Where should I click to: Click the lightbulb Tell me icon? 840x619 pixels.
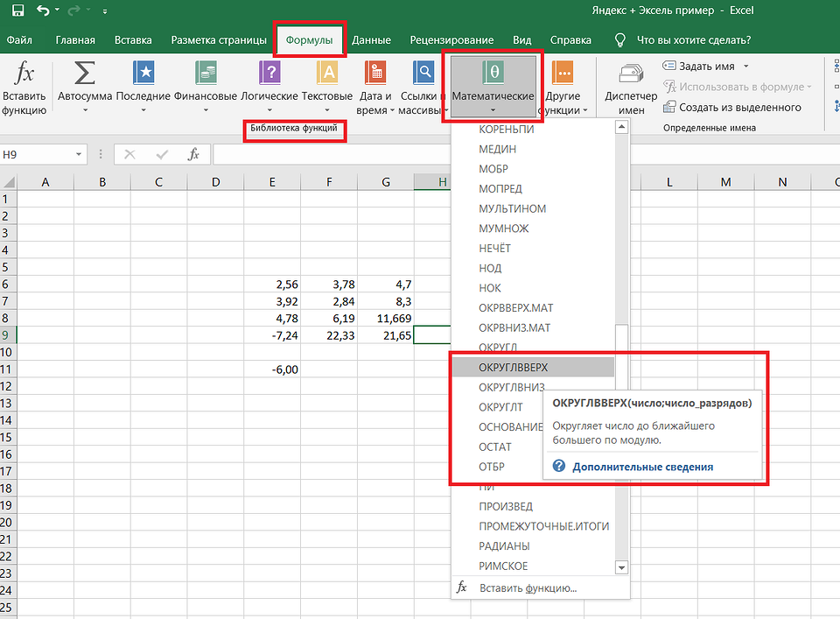(x=619, y=39)
